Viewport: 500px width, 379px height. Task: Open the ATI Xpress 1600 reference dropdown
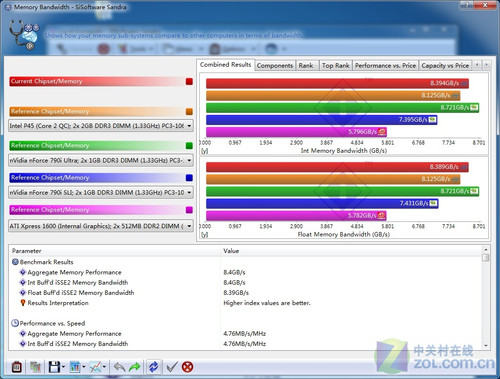pyautogui.click(x=189, y=226)
